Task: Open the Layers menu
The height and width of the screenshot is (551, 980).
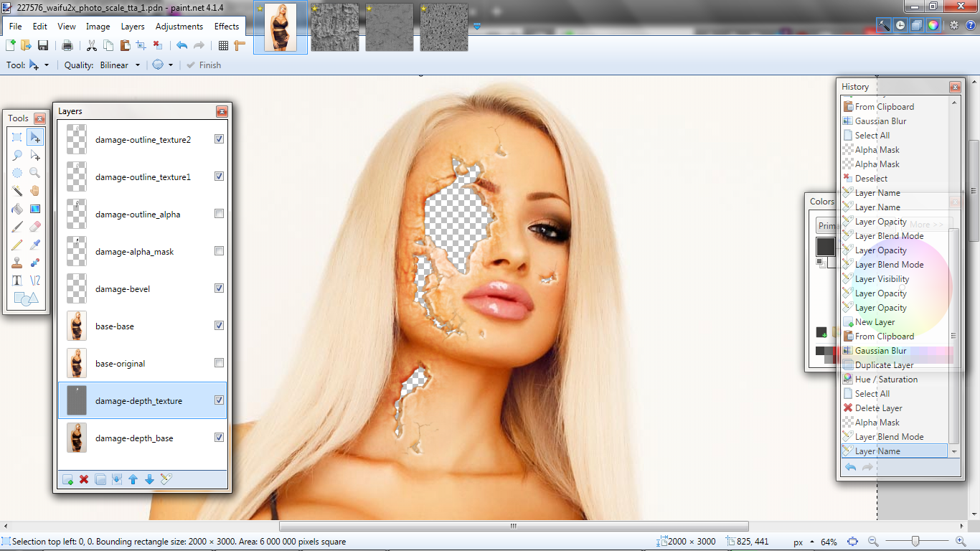Action: point(133,27)
